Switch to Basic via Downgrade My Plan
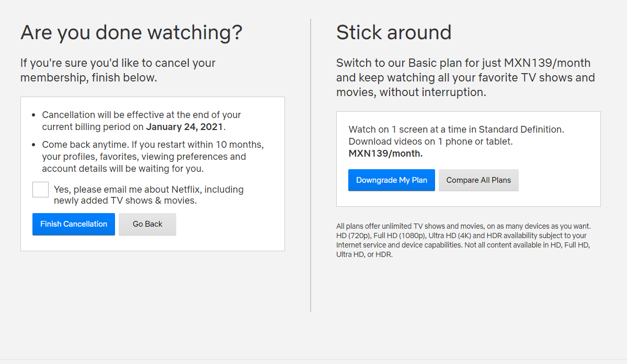Viewport: 627px width, 364px height. coord(391,180)
